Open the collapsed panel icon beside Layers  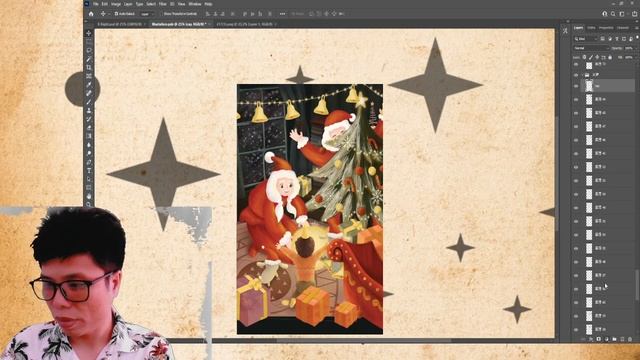(565, 31)
